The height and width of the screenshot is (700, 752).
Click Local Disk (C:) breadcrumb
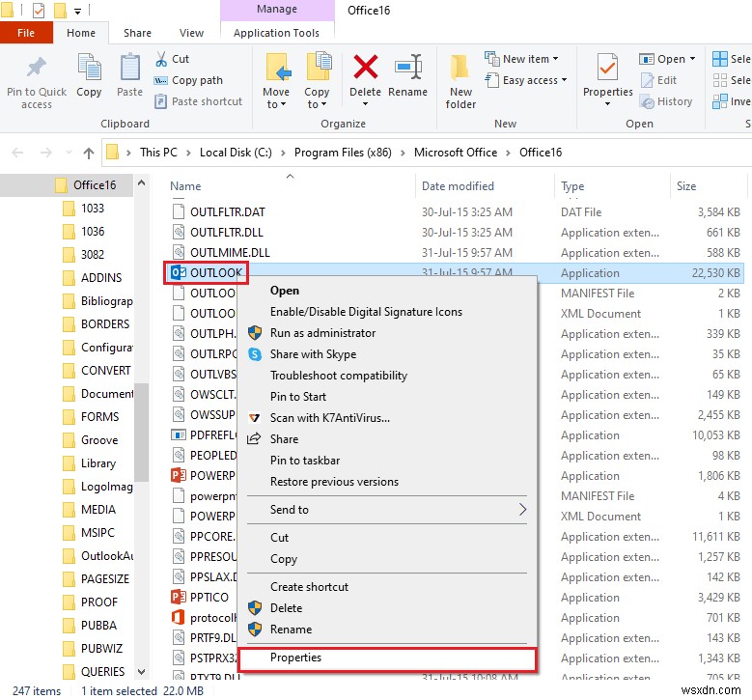236,153
